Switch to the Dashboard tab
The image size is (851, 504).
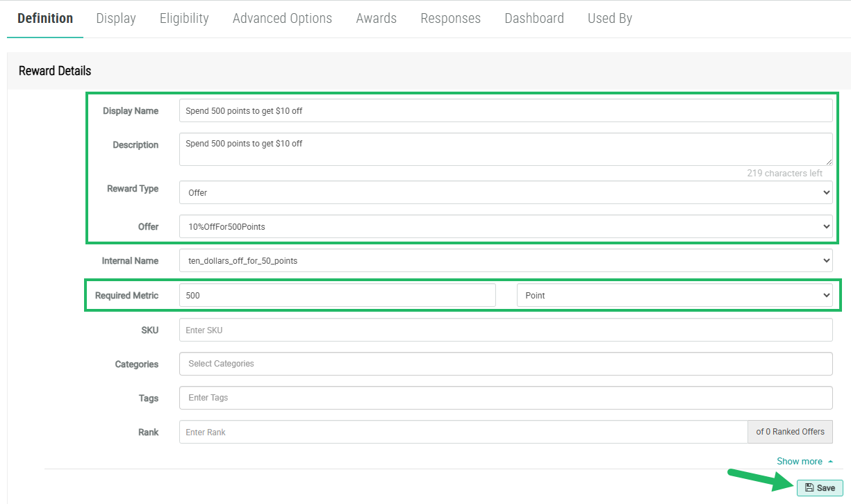534,19
